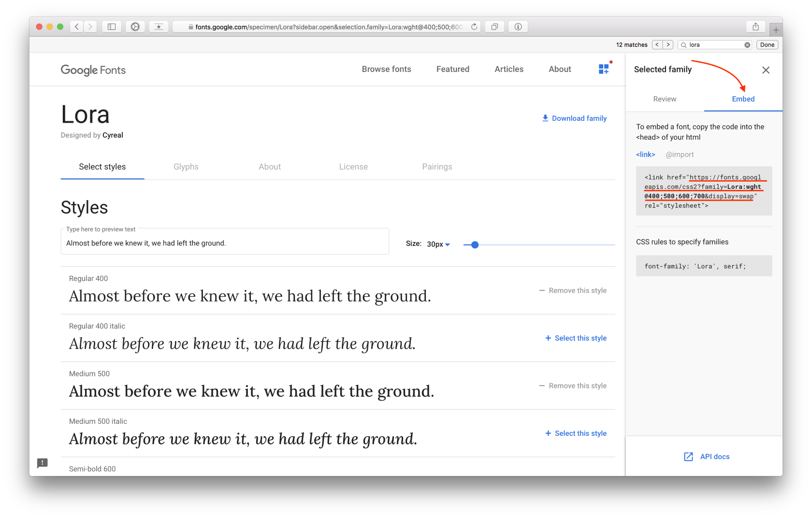The width and height of the screenshot is (812, 518).
Task: Open Browse fonts in navigation
Action: click(x=386, y=69)
